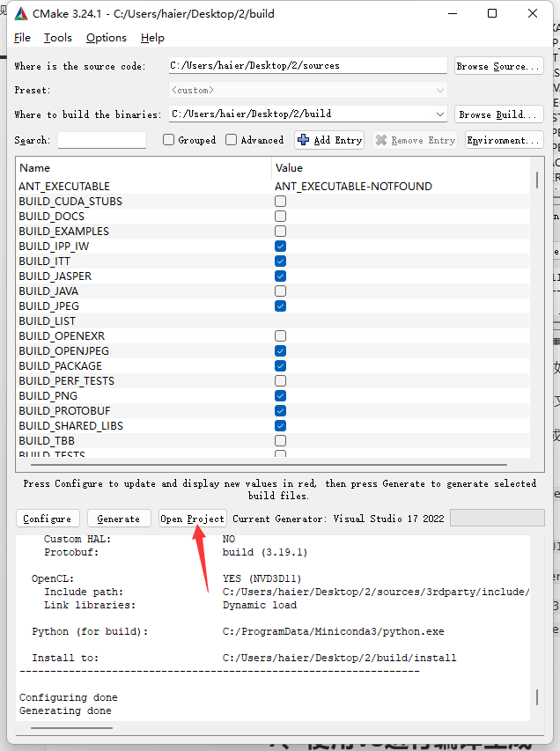Open the Help menu
This screenshot has width=560, height=751.
(x=152, y=38)
